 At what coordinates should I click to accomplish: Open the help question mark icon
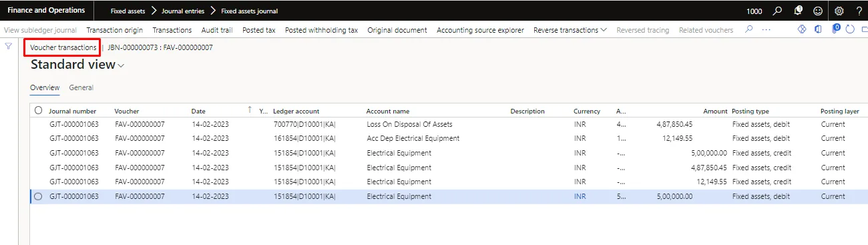859,11
